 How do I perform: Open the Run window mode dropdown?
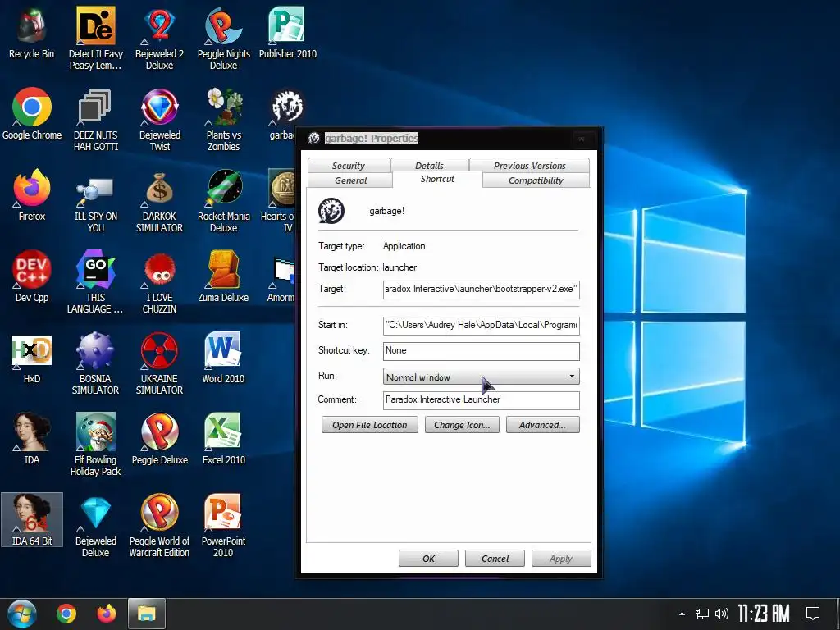481,377
